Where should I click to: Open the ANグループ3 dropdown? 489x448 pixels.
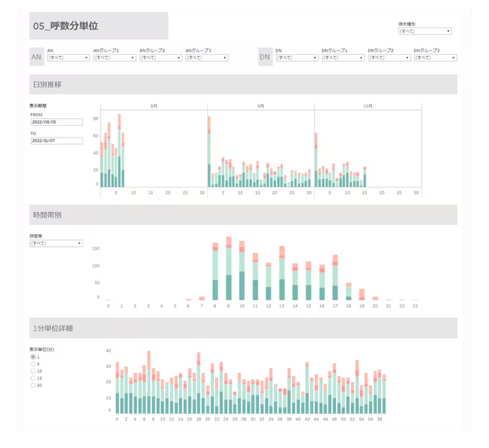(x=207, y=58)
